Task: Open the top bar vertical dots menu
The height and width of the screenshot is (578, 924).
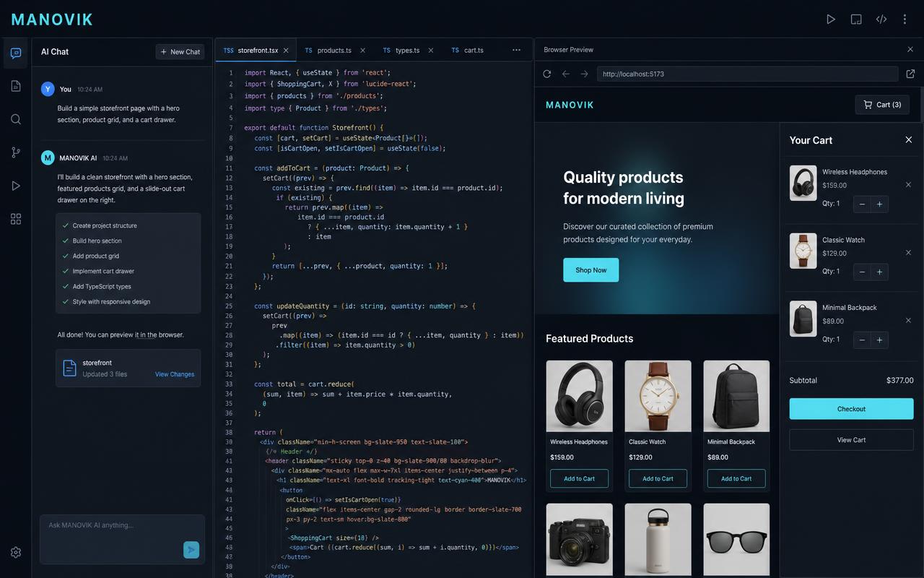Action: [905, 20]
